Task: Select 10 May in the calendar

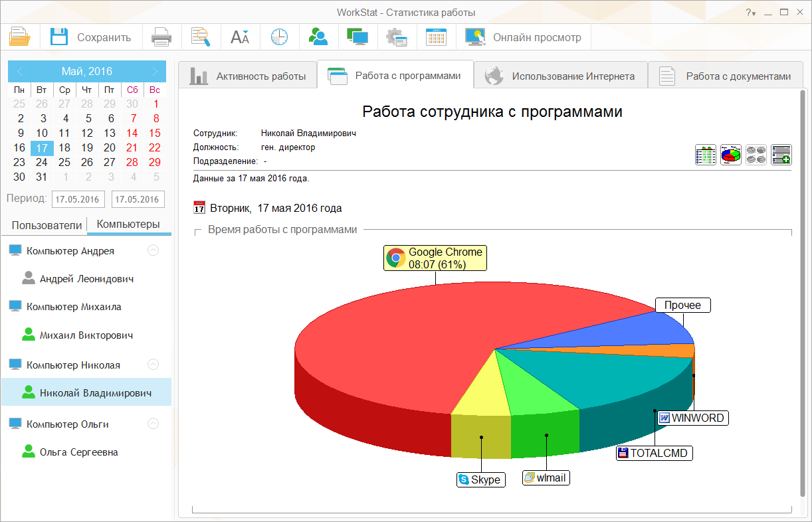Action: [x=42, y=133]
